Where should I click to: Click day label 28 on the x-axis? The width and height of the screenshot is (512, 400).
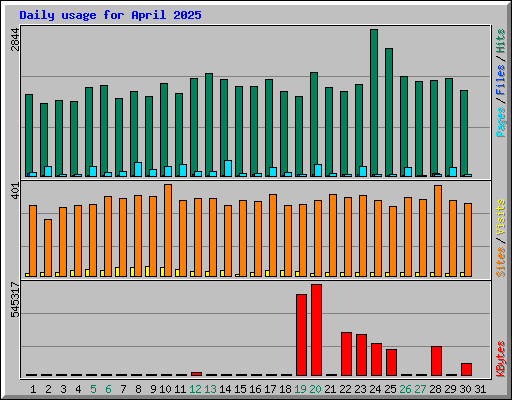coord(435,389)
